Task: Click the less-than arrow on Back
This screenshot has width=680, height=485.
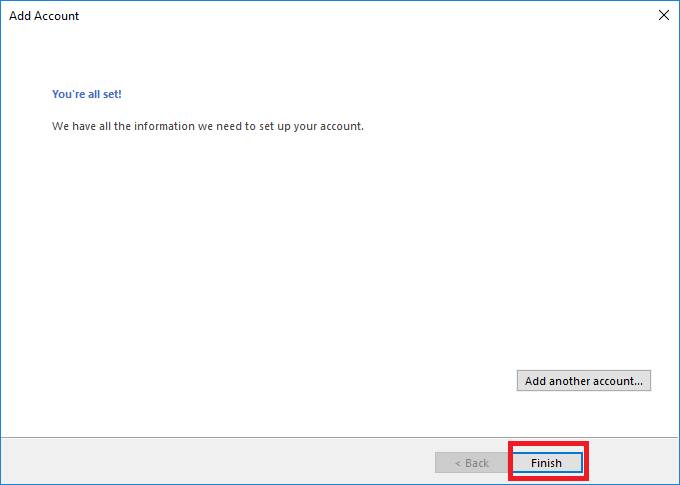Action: [x=458, y=463]
